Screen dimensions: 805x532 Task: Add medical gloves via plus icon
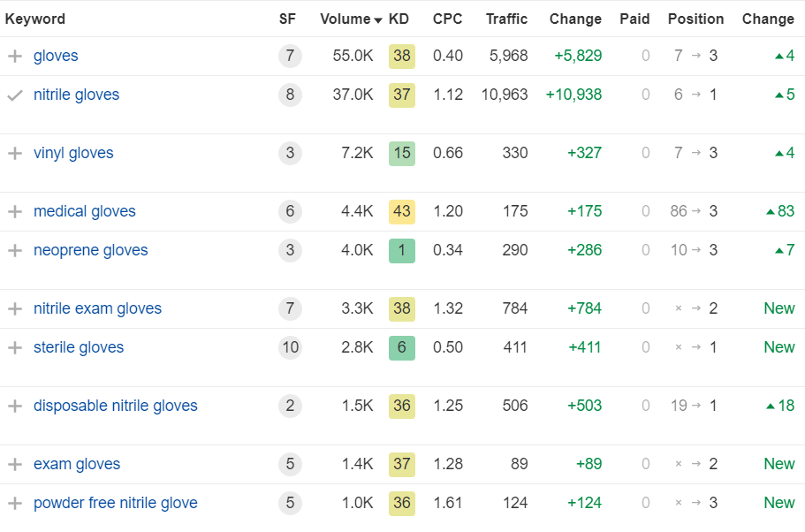click(14, 212)
